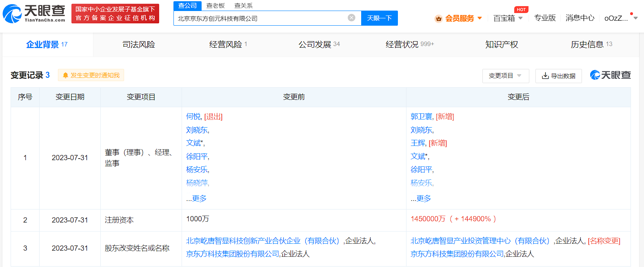Open 文斌 in the 变更前 column

coord(193,143)
